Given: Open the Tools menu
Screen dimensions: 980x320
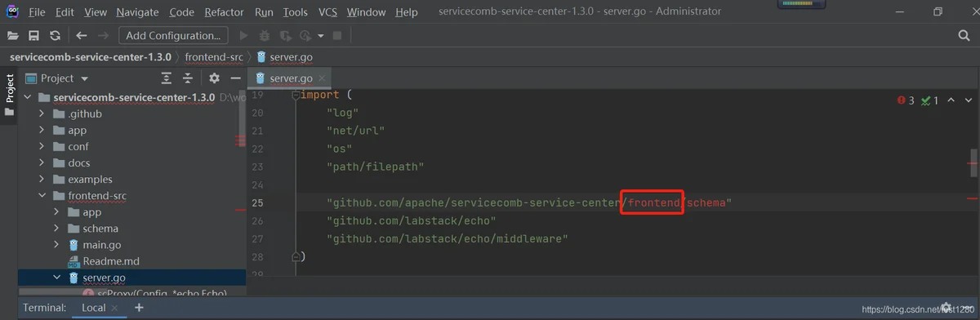Looking at the screenshot, I should 295,12.
